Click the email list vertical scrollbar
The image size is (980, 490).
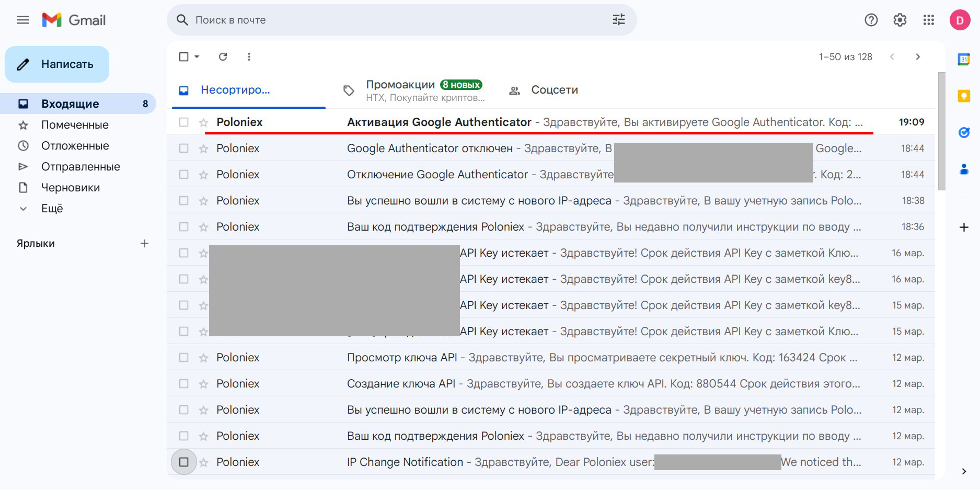tap(941, 131)
